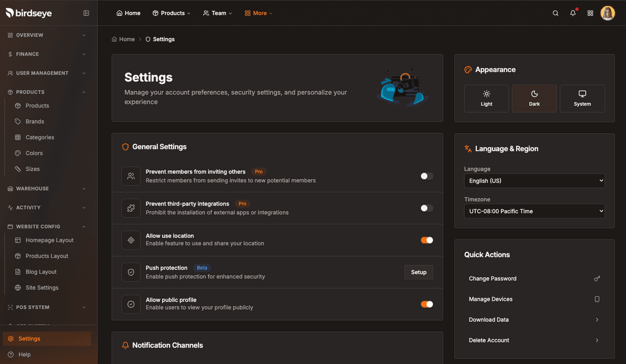Expand the Finance sidebar section
Viewport: 626px width, 364px height.
47,54
